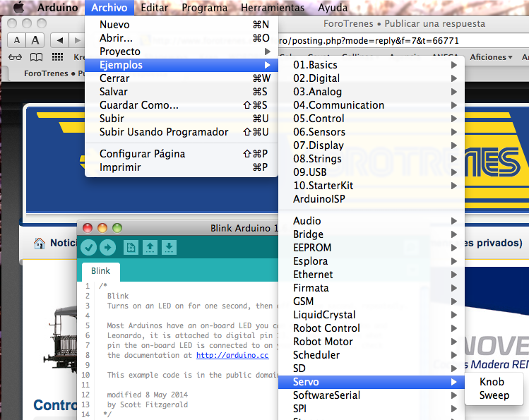Image resolution: width=529 pixels, height=420 pixels.
Task: Expand the 03.Analog examples submenu
Action: coord(372,92)
